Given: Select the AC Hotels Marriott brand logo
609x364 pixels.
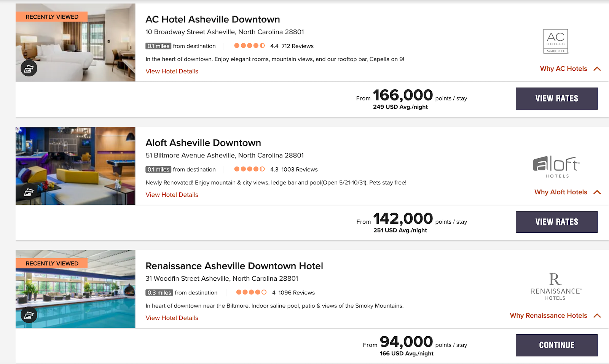Looking at the screenshot, I should point(556,41).
